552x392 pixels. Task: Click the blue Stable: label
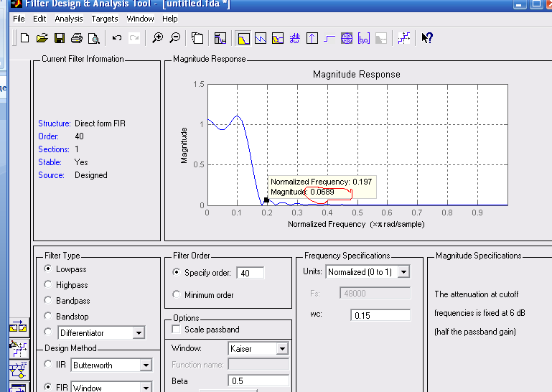(x=50, y=162)
